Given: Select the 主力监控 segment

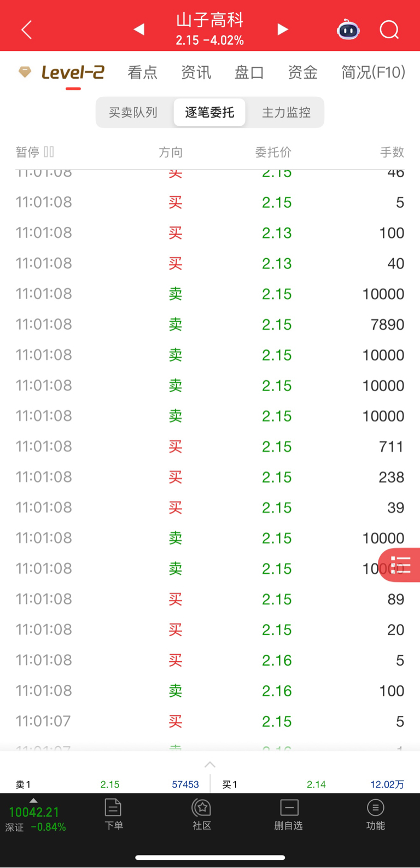Looking at the screenshot, I should pos(286,113).
